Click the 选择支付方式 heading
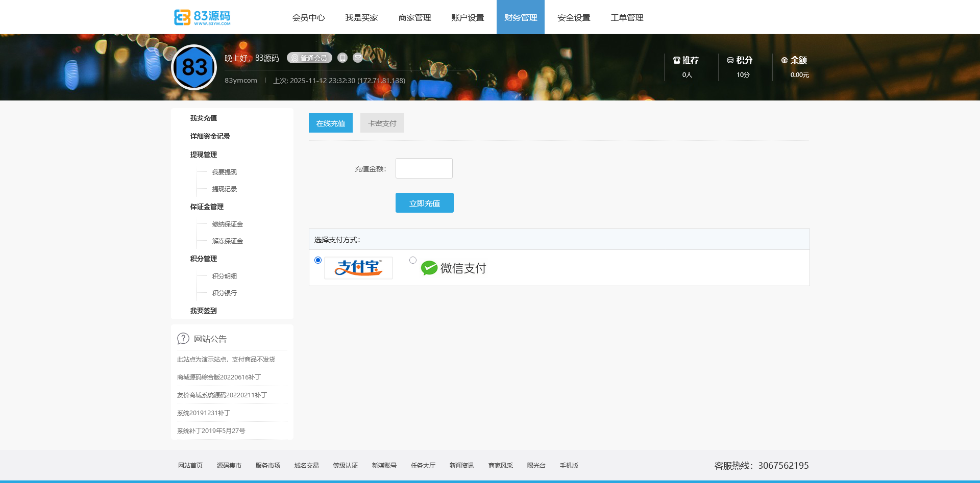 tap(337, 240)
